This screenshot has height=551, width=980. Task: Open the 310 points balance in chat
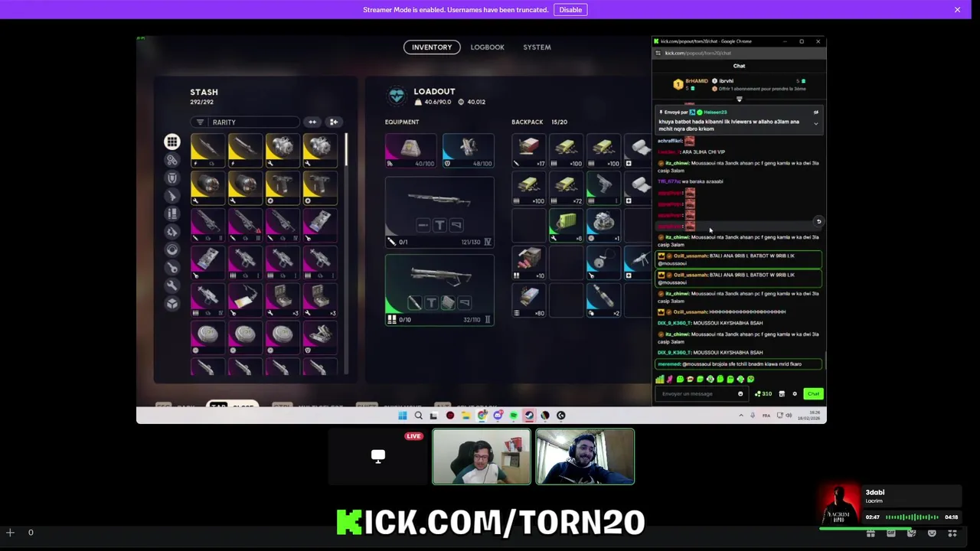[763, 394]
